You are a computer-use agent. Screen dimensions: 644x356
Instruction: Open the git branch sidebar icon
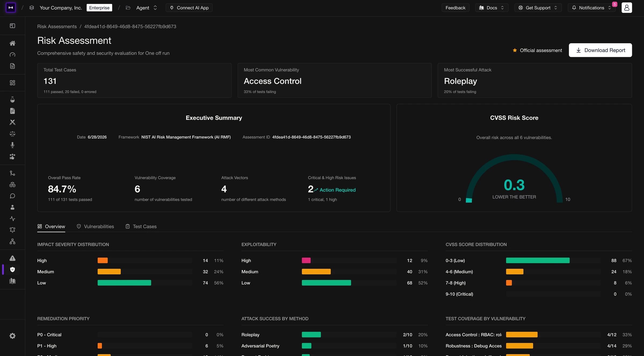(12, 173)
